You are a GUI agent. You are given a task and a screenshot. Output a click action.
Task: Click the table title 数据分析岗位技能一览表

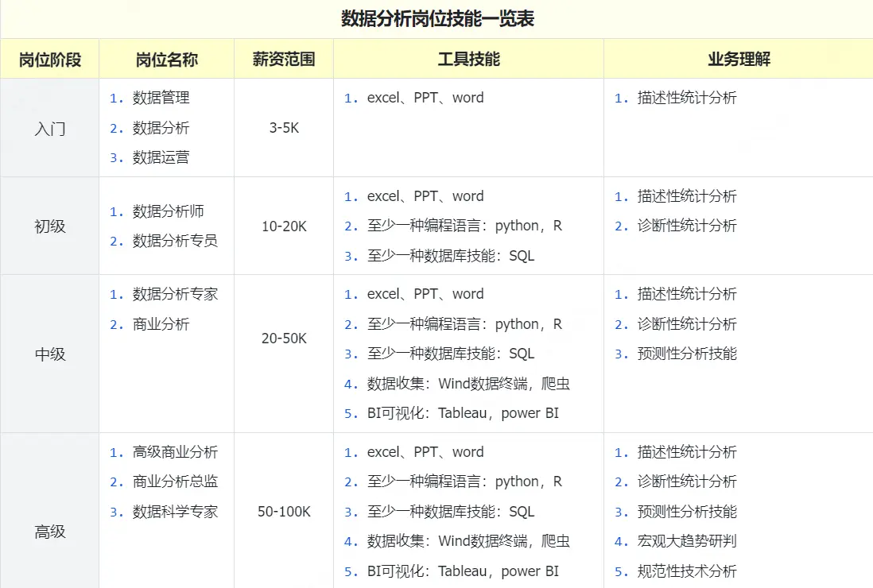pos(437,19)
